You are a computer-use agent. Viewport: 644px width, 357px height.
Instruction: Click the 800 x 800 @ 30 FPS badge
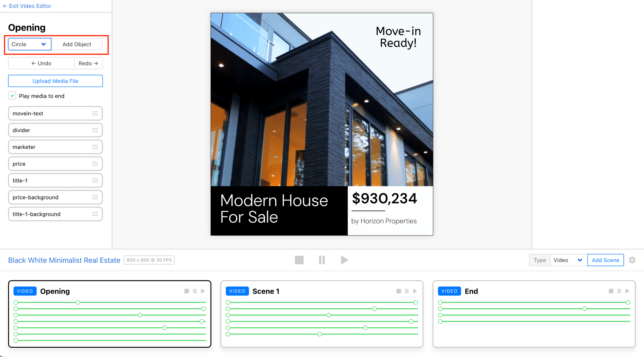pyautogui.click(x=149, y=260)
